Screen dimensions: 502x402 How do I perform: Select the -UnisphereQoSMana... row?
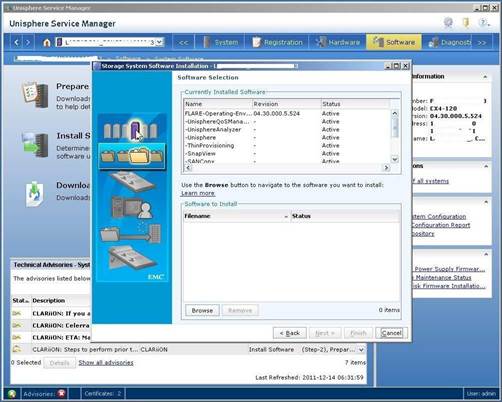287,122
